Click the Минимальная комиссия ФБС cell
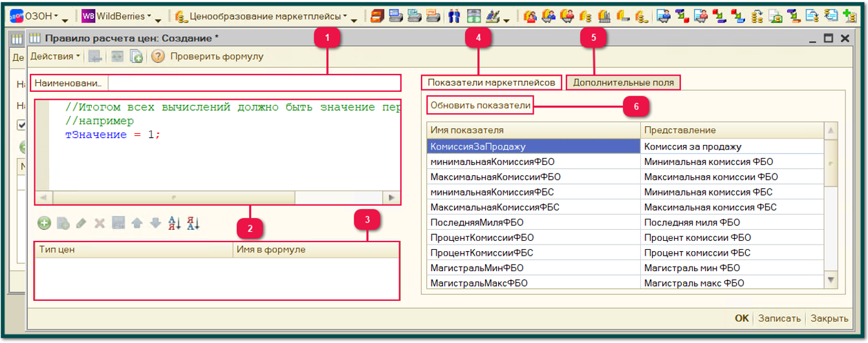Screen dimensions: 868x343 (x=733, y=192)
